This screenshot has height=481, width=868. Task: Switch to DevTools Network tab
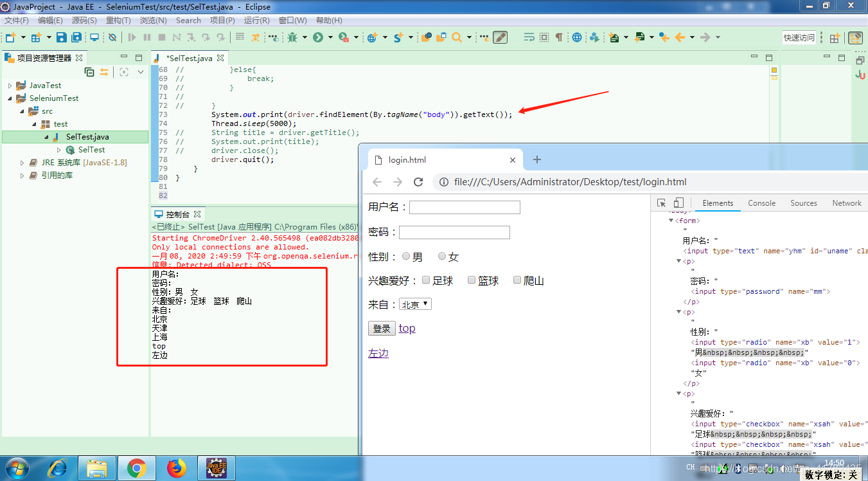tap(847, 203)
